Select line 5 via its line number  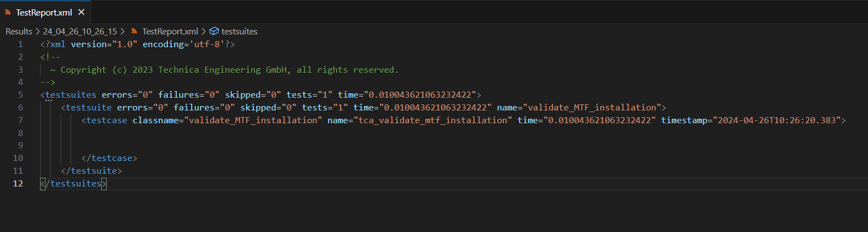click(x=20, y=94)
